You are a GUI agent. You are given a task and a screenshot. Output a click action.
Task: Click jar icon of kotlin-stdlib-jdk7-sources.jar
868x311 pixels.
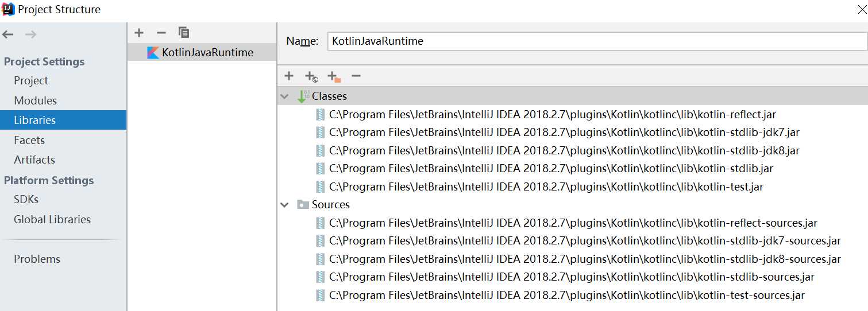click(321, 241)
